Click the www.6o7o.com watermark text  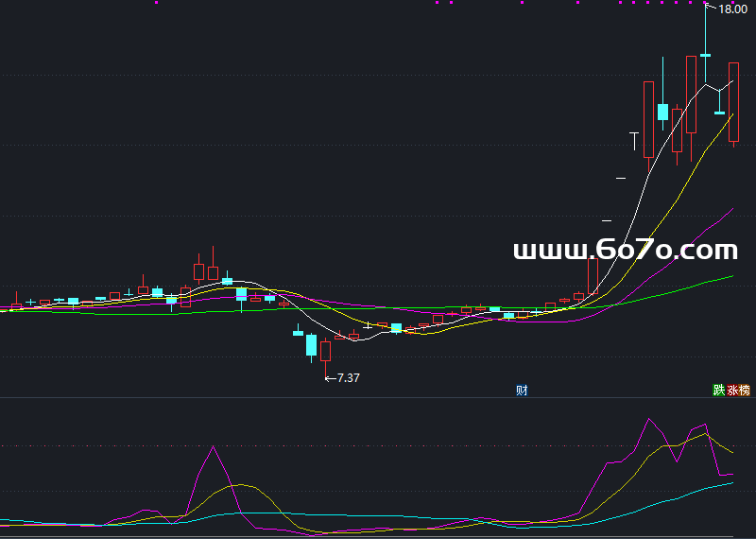[x=625, y=251]
